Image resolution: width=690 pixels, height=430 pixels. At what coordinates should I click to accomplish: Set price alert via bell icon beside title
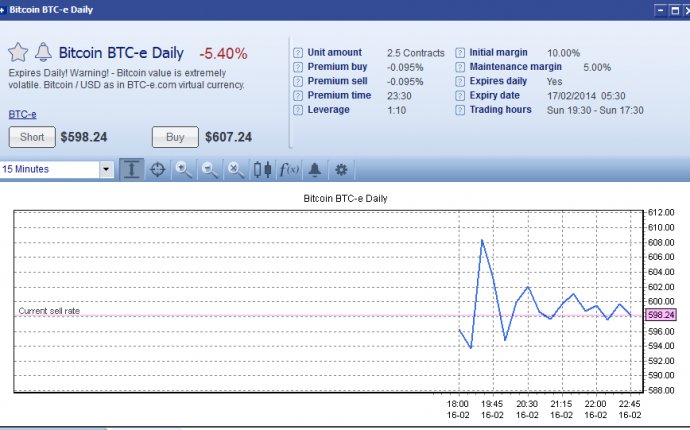click(43, 52)
